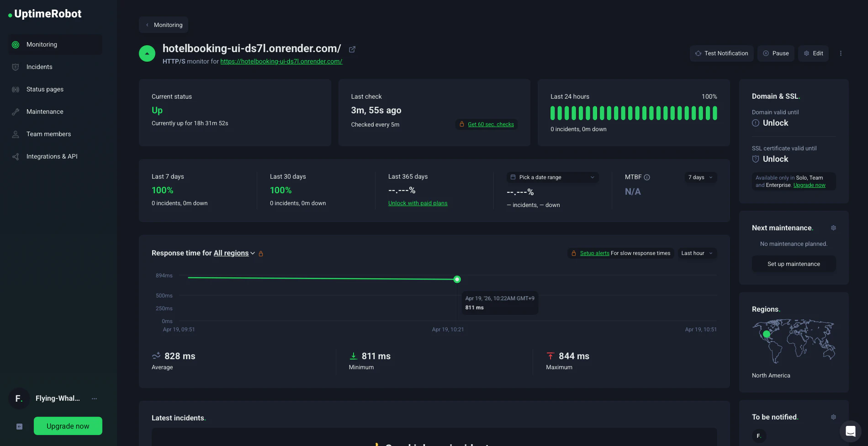Click Test Notification button
The image size is (868, 446).
point(721,53)
